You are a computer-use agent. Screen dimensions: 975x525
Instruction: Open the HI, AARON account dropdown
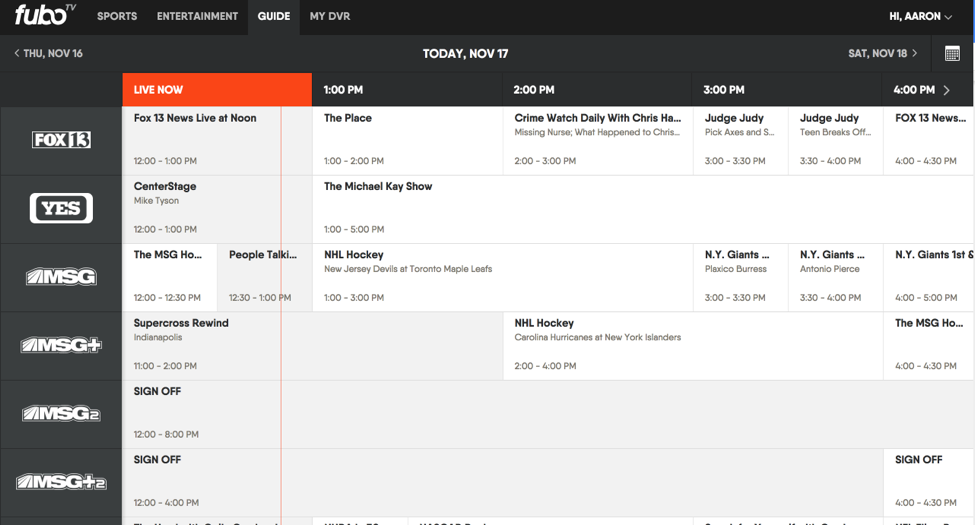(920, 17)
